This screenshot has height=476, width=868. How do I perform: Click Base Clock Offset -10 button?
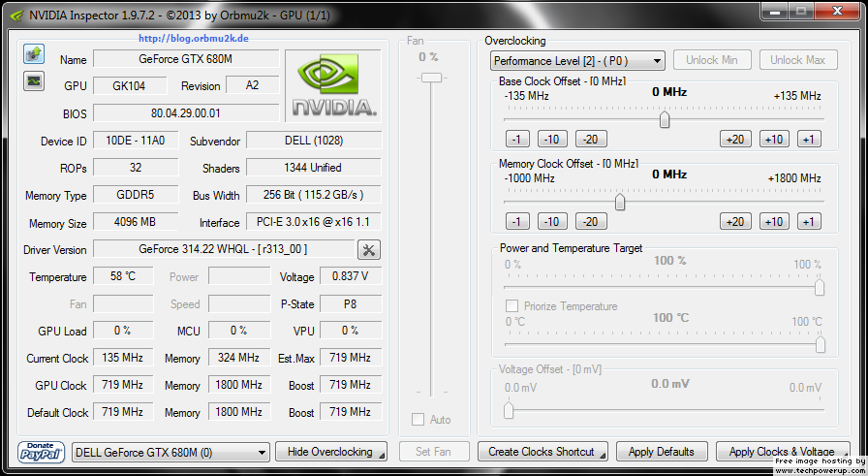coord(552,139)
